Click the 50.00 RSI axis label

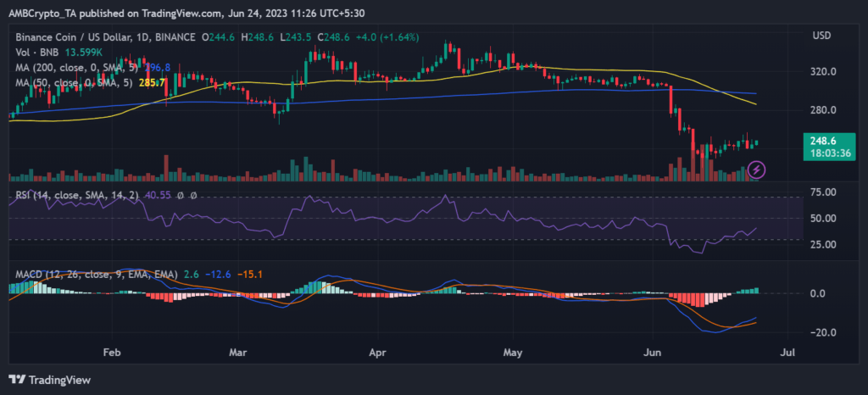click(x=821, y=218)
